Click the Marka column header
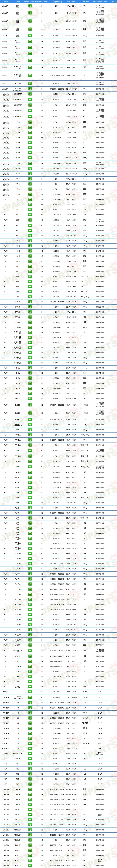The image size is (117, 868). tap(6, 2)
